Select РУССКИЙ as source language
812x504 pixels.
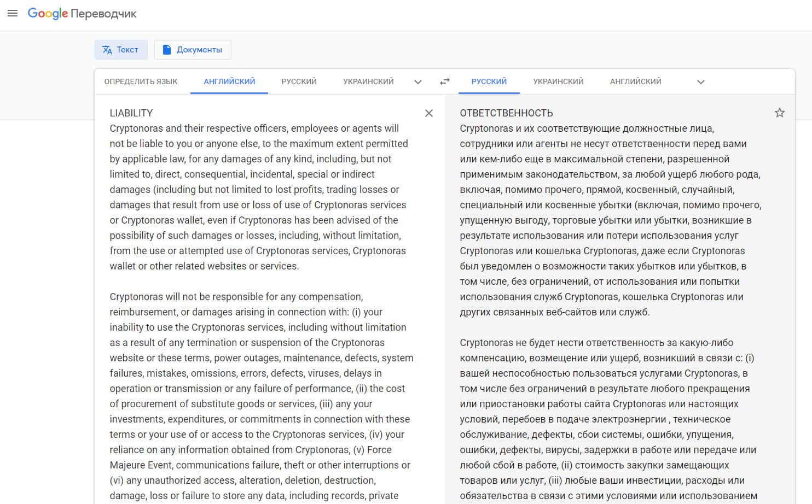299,81
